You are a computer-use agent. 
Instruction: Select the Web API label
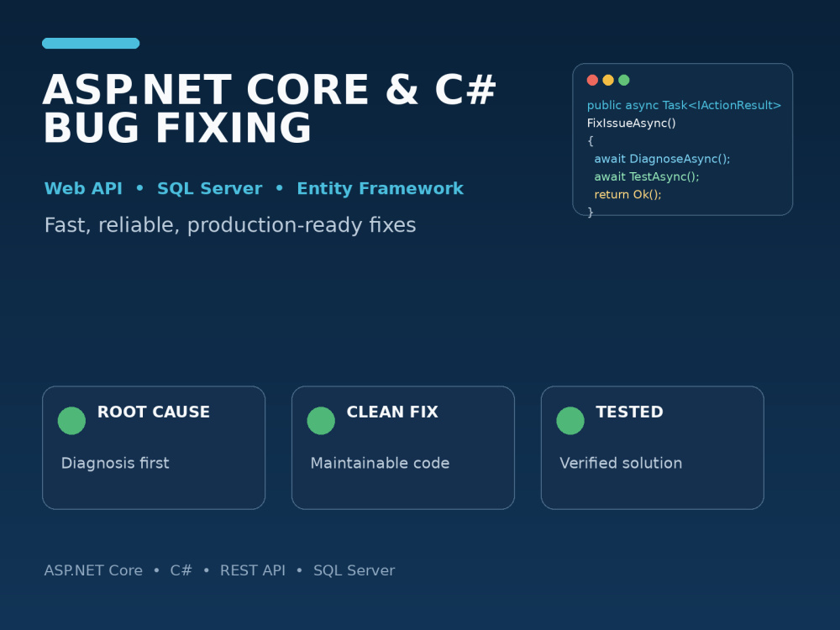pyautogui.click(x=83, y=188)
